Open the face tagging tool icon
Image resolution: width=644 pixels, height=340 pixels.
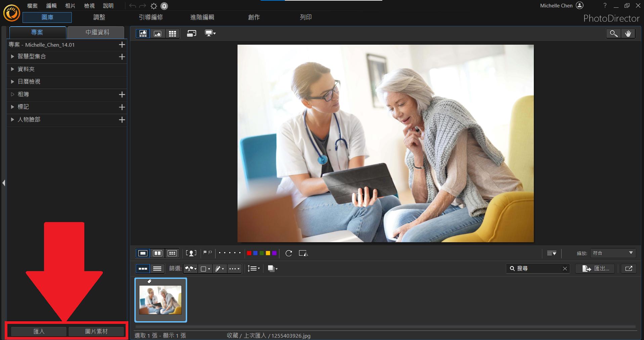pos(191,253)
